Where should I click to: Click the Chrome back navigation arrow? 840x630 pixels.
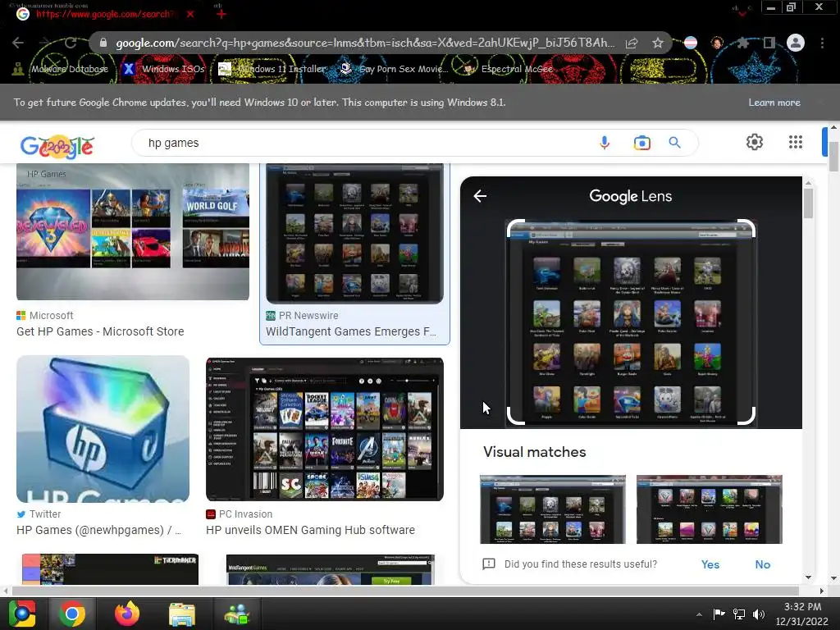[x=18, y=43]
